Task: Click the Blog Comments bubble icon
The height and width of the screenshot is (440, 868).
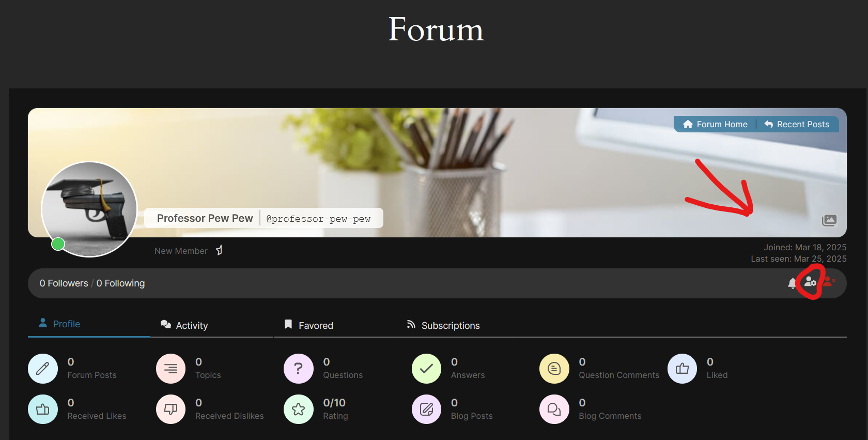Action: [x=554, y=409]
